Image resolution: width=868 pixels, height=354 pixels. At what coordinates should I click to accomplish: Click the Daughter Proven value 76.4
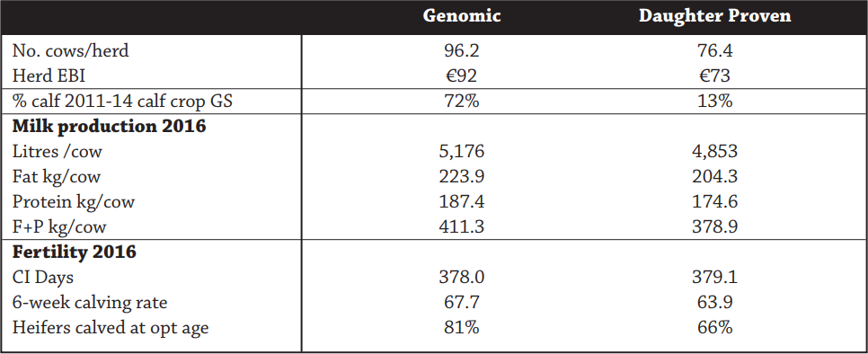pos(714,51)
